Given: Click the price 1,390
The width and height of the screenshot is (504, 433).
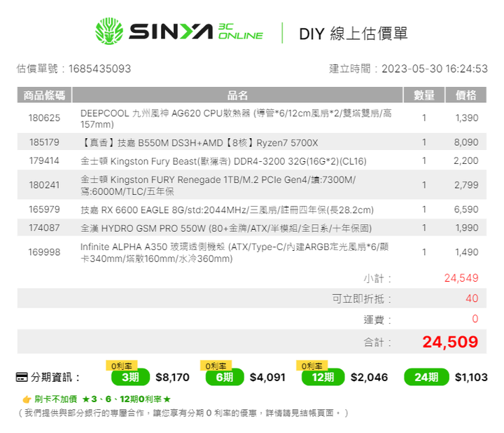Looking at the screenshot, I should click(x=467, y=118).
